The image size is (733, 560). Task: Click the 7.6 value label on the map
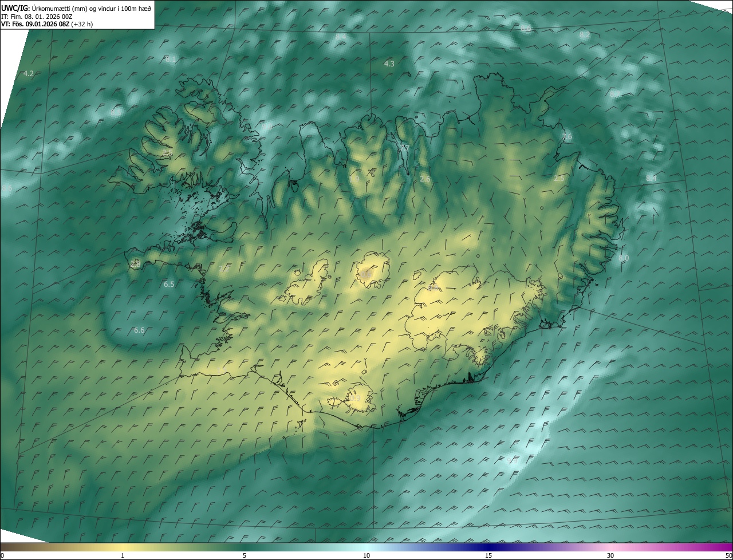click(566, 137)
